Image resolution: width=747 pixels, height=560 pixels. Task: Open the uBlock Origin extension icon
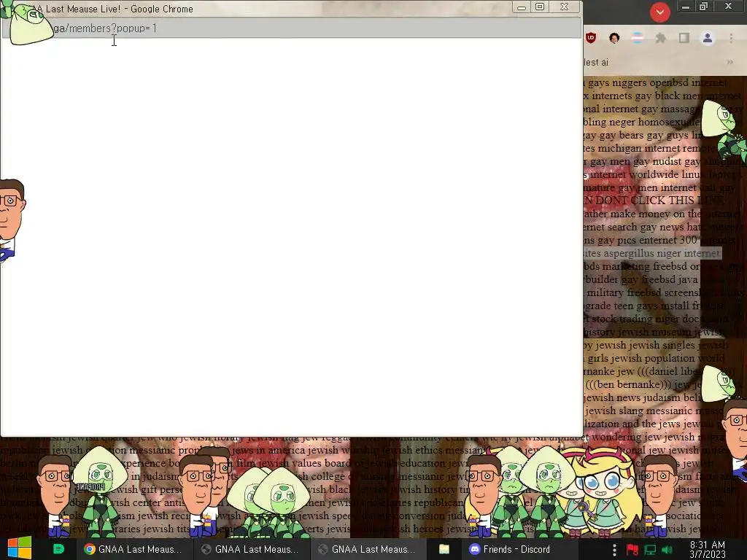[x=591, y=38]
